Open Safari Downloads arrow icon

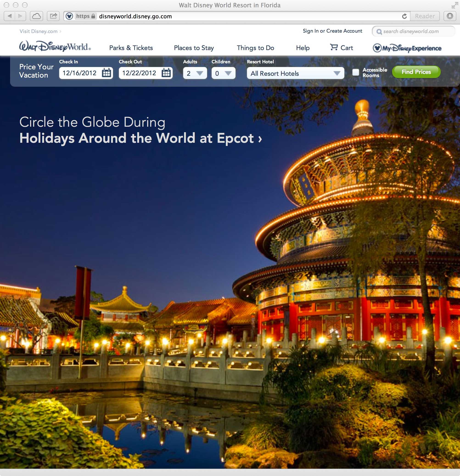coord(450,16)
